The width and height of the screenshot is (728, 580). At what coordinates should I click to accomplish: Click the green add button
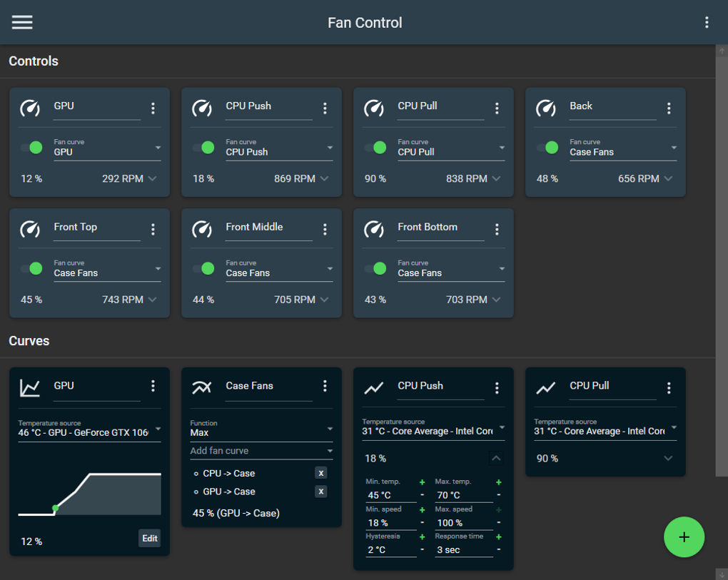(684, 537)
